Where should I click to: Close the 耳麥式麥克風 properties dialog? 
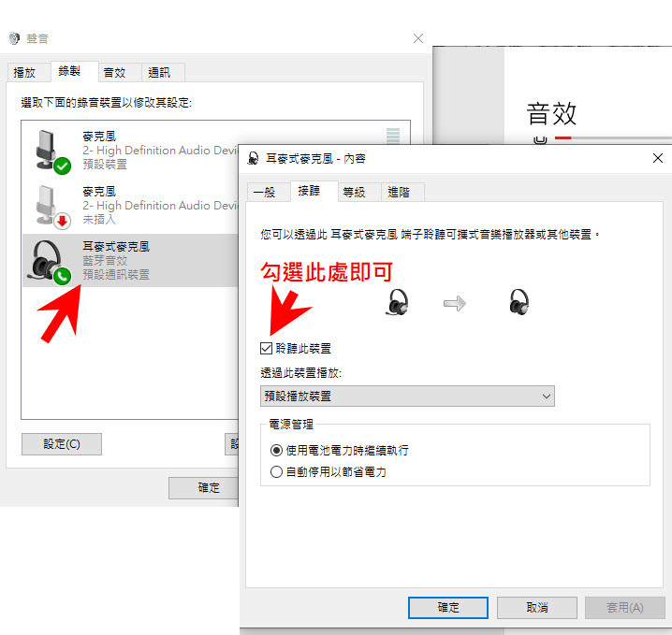[658, 158]
